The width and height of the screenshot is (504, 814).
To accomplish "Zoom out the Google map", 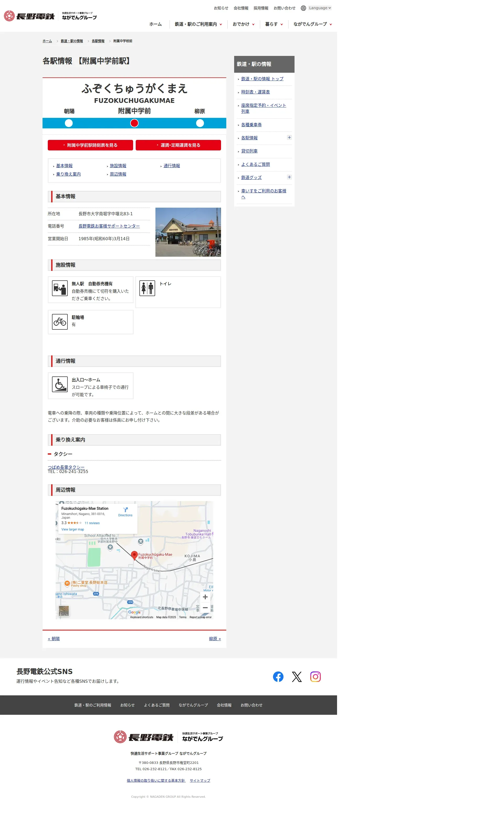I will click(205, 608).
